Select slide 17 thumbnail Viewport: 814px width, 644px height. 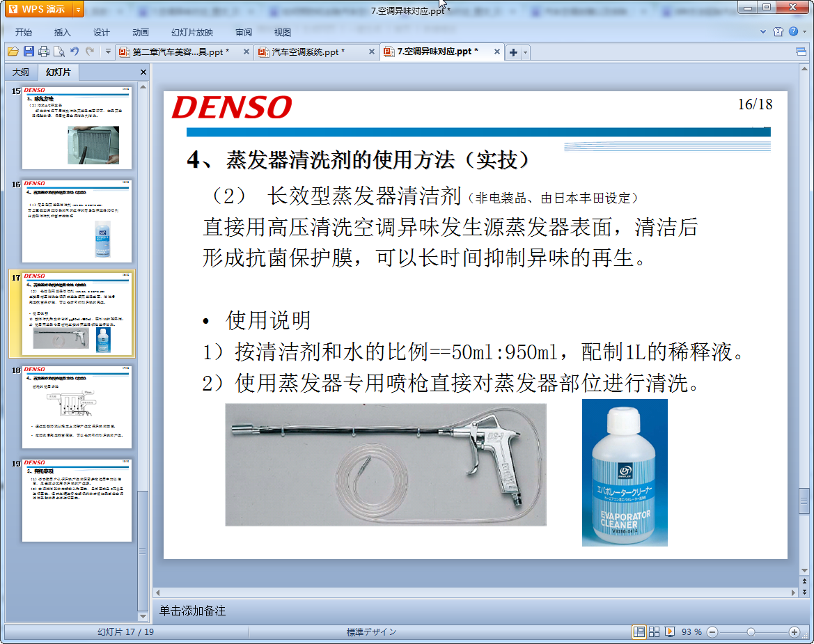[77, 315]
